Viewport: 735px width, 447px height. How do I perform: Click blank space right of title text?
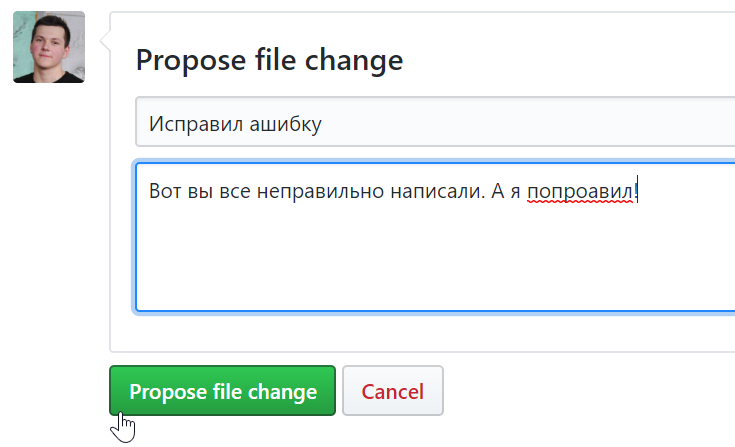pos(550,123)
